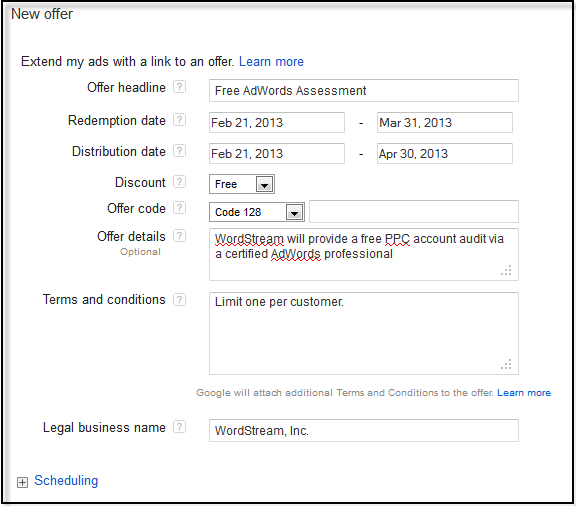Viewport: 576px width, 506px height.
Task: Click the help icon beside Terms and conditions
Action: tap(179, 299)
